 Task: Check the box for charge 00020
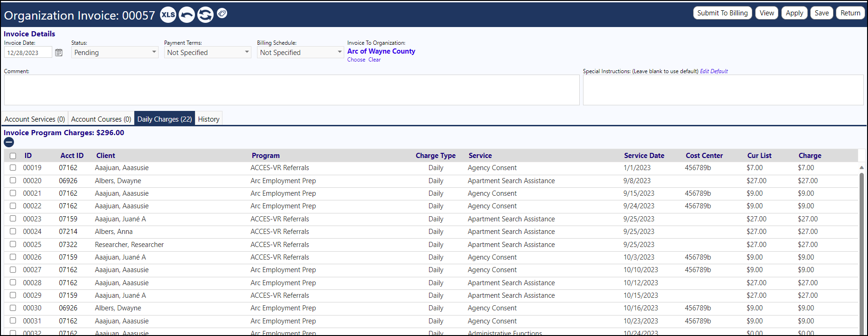13,180
